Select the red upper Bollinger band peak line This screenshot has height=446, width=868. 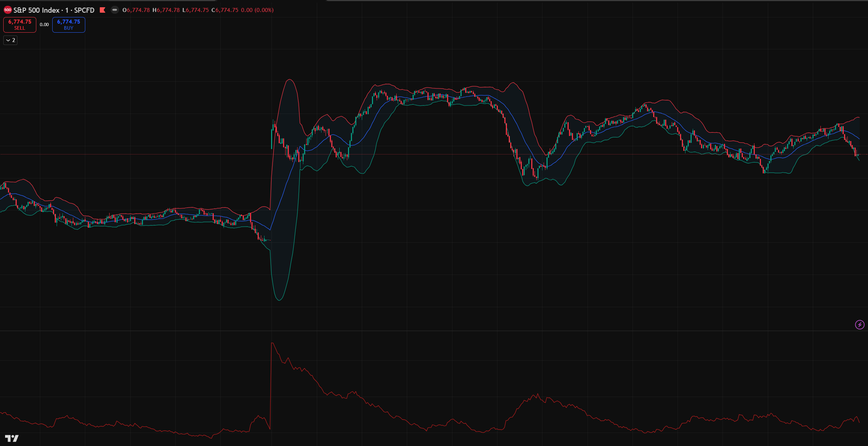[x=289, y=79]
